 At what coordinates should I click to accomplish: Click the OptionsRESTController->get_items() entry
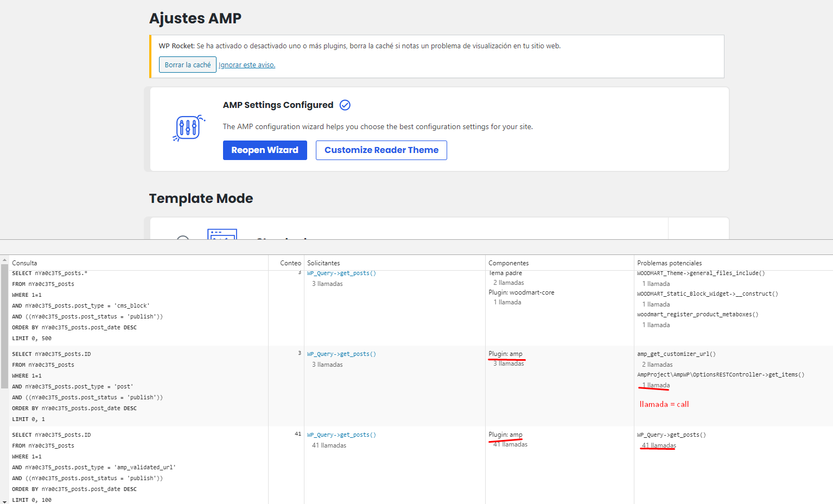pyautogui.click(x=721, y=375)
